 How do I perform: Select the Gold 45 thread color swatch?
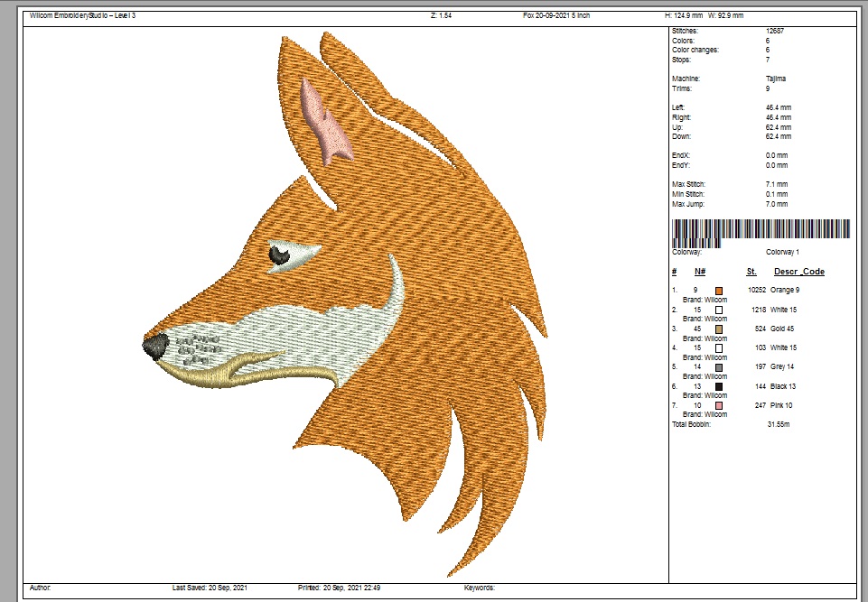click(719, 329)
